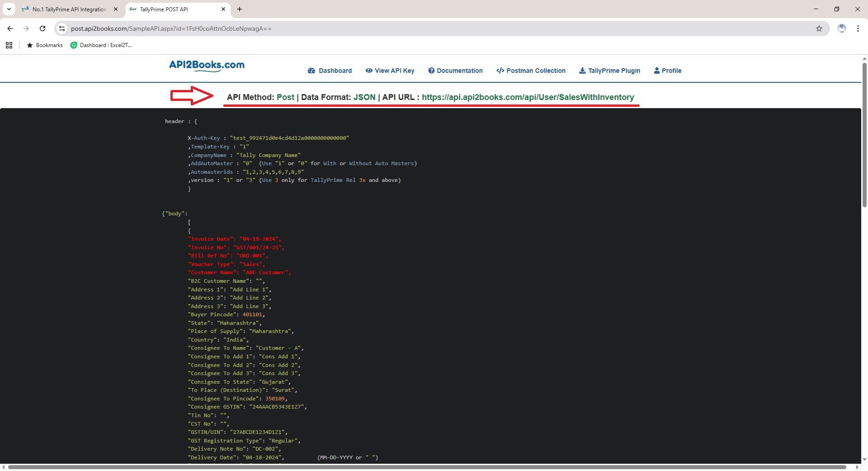The height and width of the screenshot is (471, 868).
Task: Click the "Template-Key" header line
Action: pyautogui.click(x=218, y=147)
